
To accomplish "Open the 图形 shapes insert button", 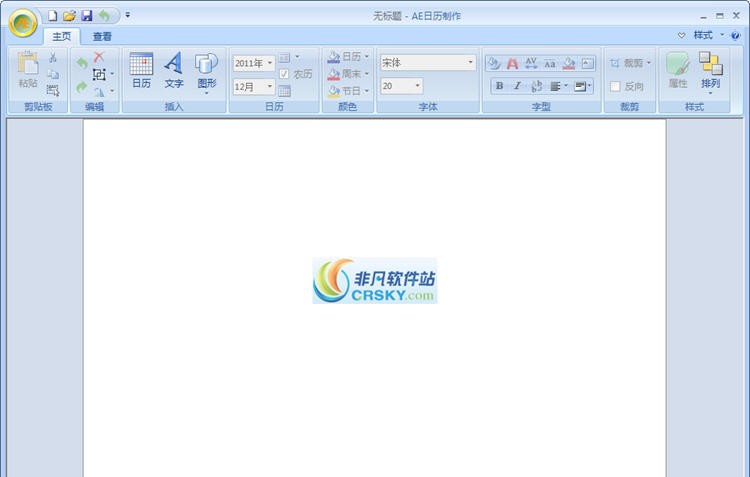I will [207, 73].
